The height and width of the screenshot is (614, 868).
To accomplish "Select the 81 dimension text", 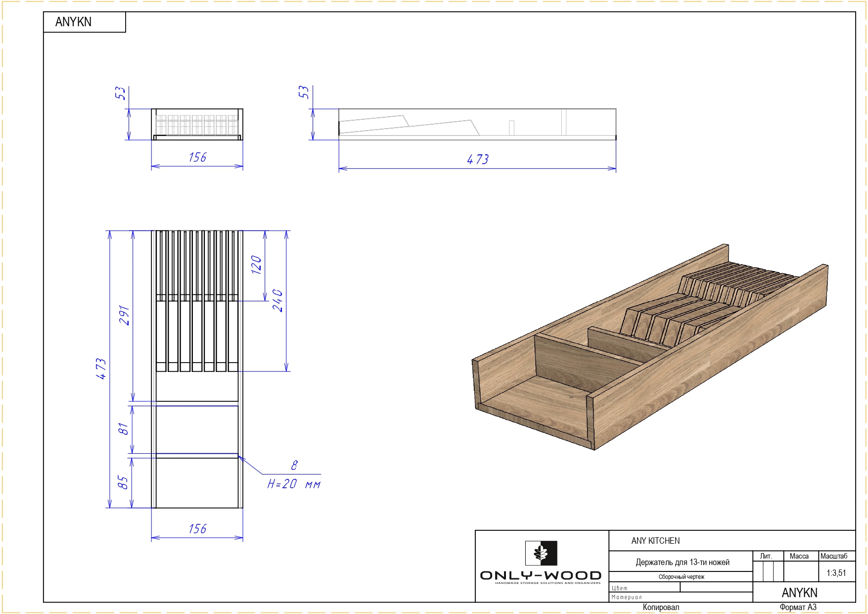I will pos(123,429).
